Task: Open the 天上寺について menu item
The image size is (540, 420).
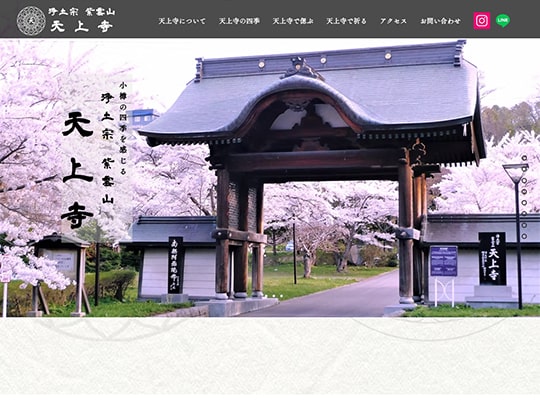Action: tap(182, 21)
